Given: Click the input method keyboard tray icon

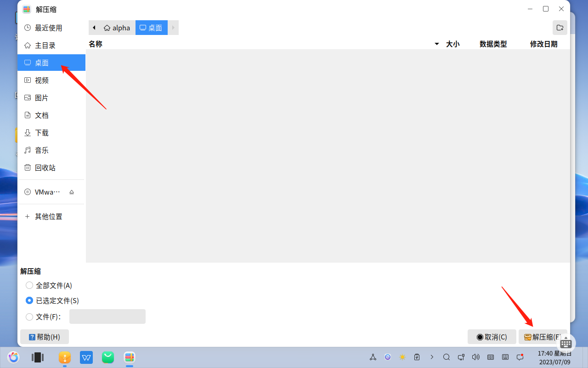Looking at the screenshot, I should [x=491, y=357].
